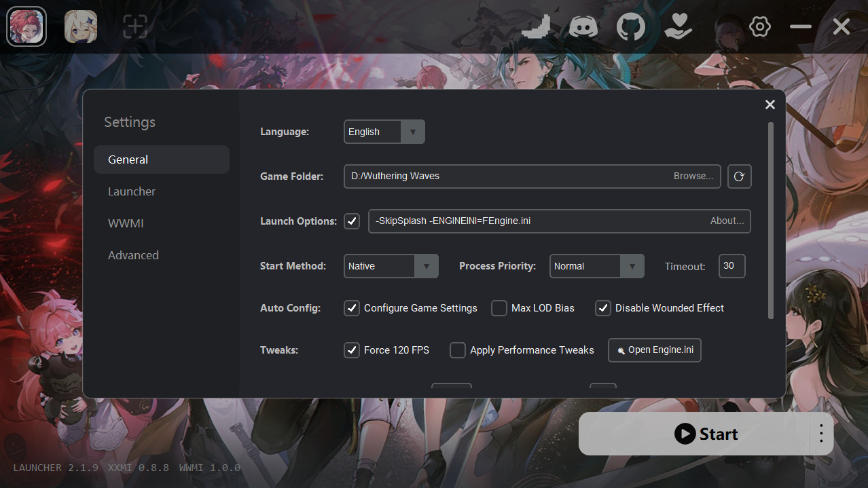The height and width of the screenshot is (488, 868).
Task: Uncheck Disable Wounded Effect
Action: click(x=603, y=308)
